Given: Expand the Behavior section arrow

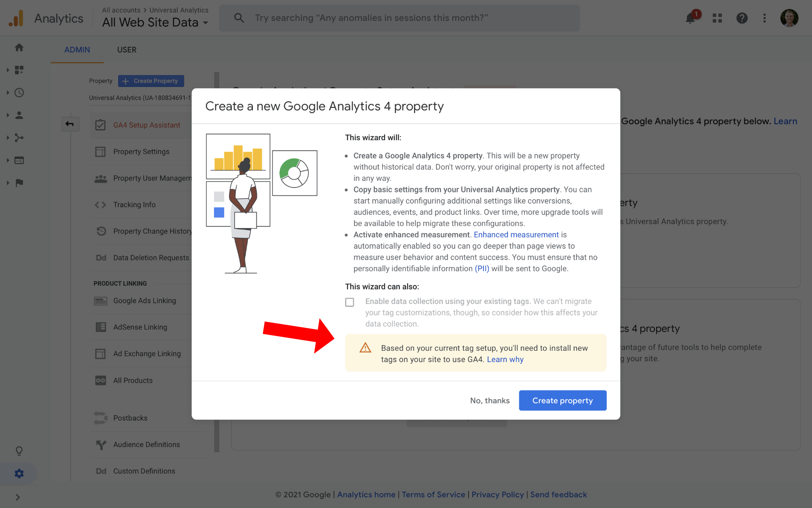Looking at the screenshot, I should (x=8, y=160).
